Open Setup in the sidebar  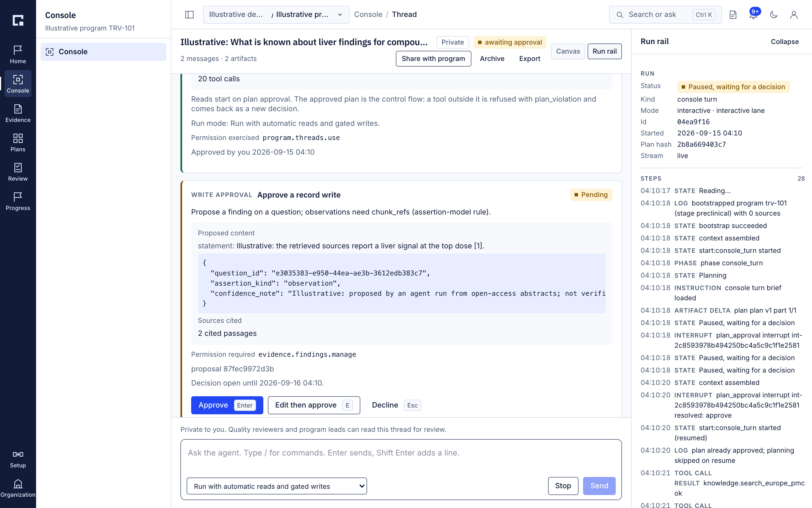[18, 459]
